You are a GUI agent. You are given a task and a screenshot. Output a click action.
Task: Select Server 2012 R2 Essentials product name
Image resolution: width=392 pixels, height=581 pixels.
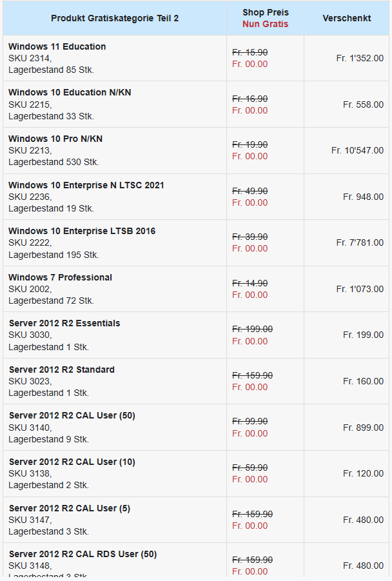(64, 323)
